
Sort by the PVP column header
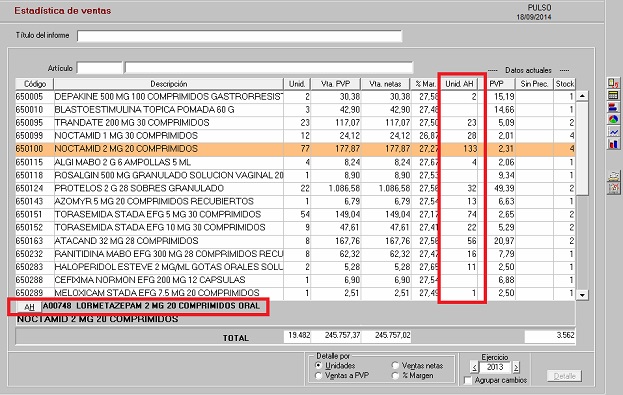click(497, 84)
